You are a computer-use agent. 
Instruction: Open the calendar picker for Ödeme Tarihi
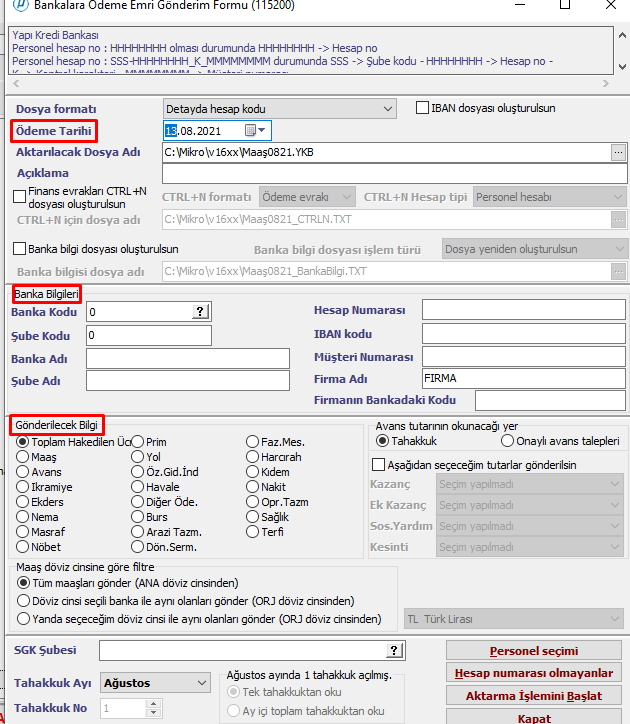point(262,131)
